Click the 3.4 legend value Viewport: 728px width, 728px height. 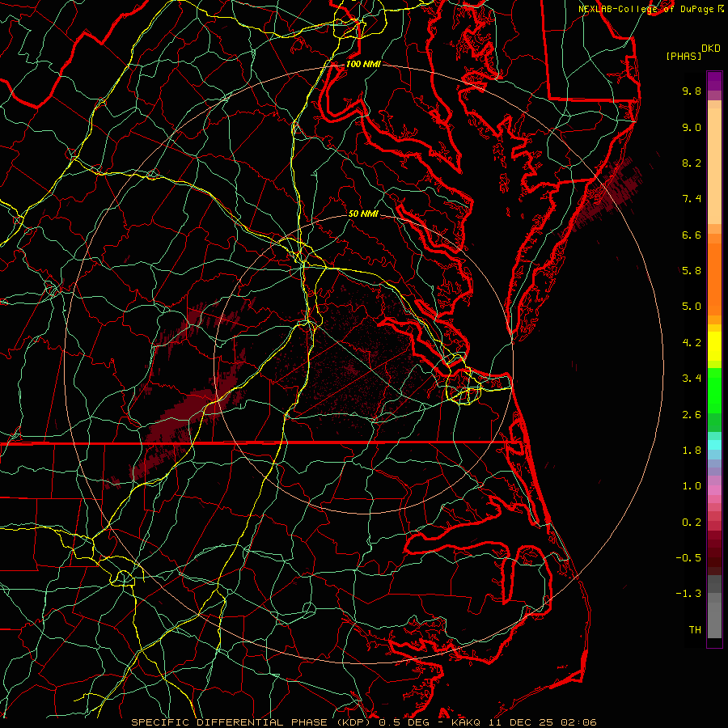[x=692, y=379]
